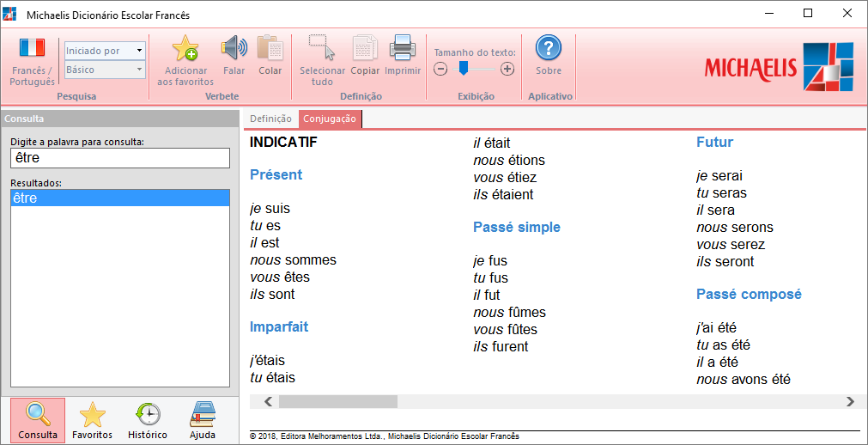868x445 pixels.
Task: Click the Consulta panel header
Action: [x=120, y=119]
